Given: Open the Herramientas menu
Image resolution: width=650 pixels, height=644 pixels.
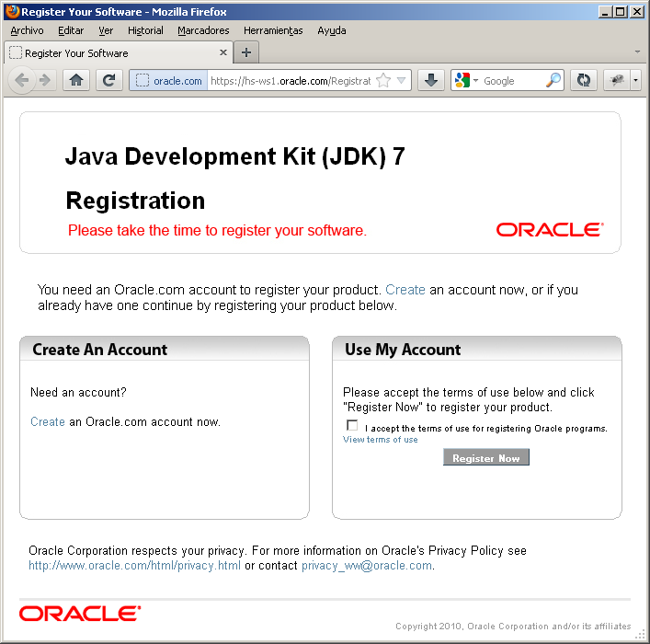Looking at the screenshot, I should coord(273,30).
